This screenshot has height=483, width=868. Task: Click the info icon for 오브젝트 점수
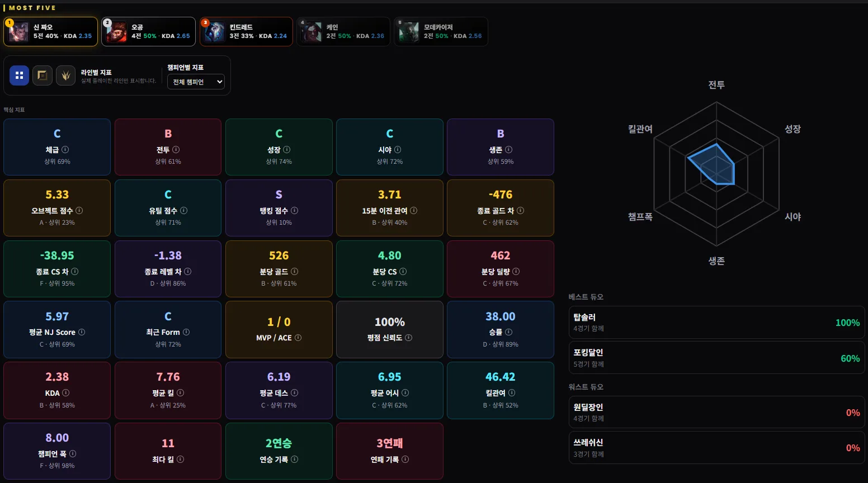coord(79,211)
